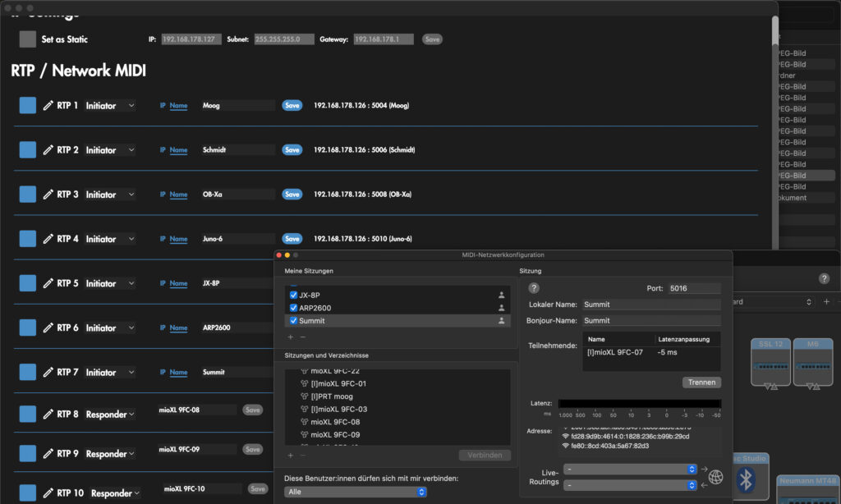Select the Name link for RTP 1
Screen dimensions: 841x504
178,106
